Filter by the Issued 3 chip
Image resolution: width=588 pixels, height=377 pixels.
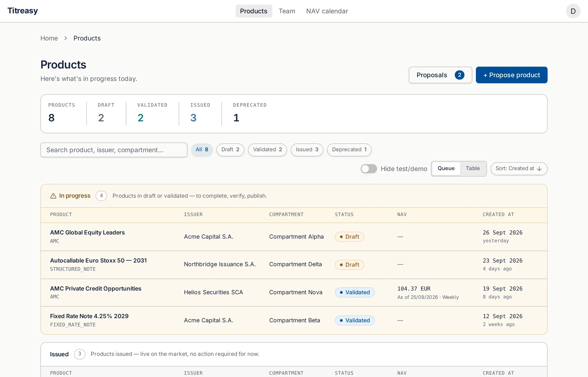(307, 150)
